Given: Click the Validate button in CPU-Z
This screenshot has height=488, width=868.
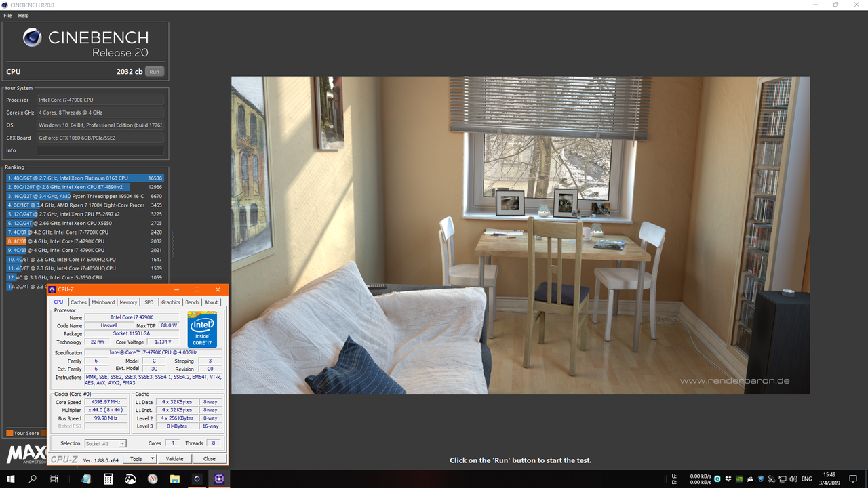Looking at the screenshot, I should [175, 459].
